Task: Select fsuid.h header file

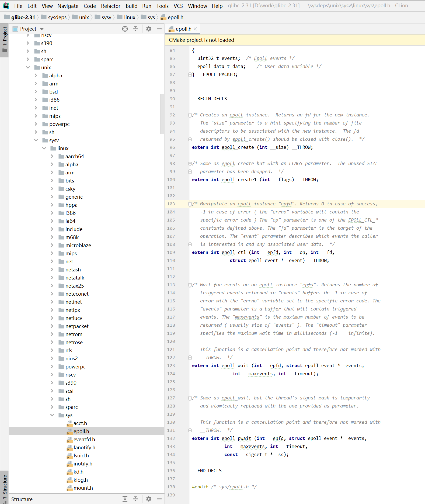Action: point(81,455)
